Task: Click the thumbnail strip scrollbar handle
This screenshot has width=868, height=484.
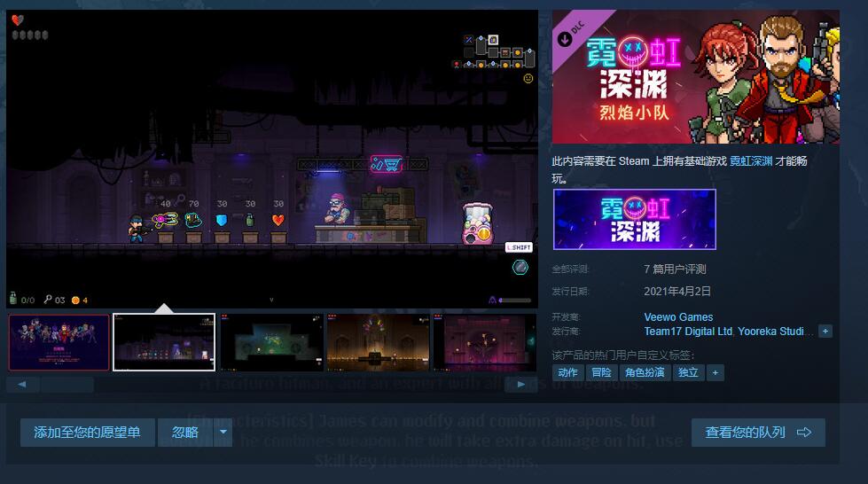Action: [x=67, y=385]
